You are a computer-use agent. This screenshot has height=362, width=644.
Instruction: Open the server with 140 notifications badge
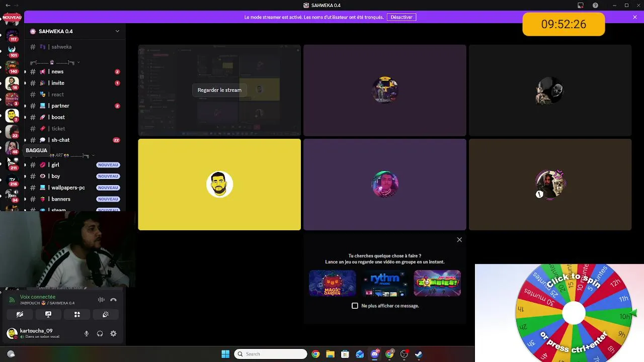click(12, 67)
